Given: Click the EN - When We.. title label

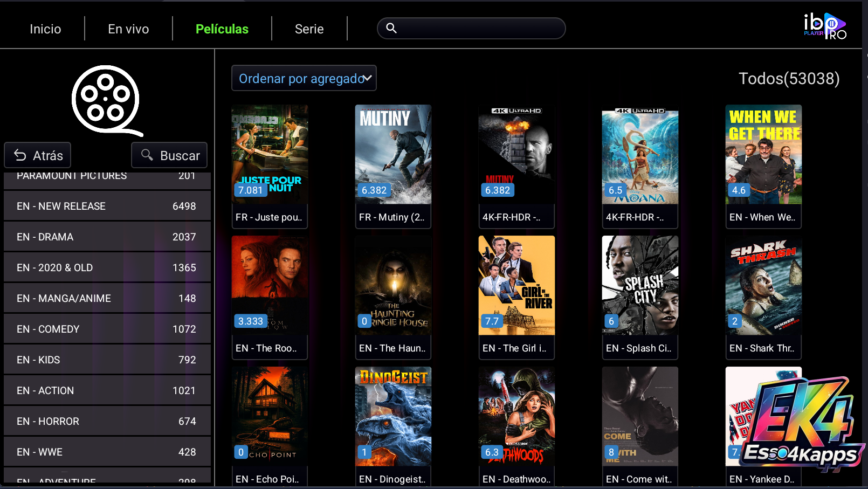Looking at the screenshot, I should point(762,217).
